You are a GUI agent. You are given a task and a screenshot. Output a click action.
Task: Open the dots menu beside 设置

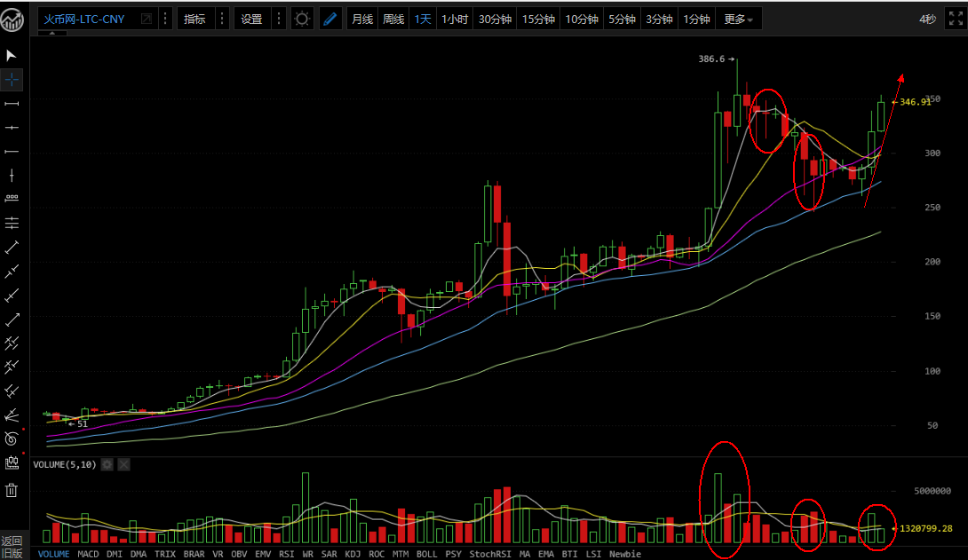click(x=279, y=20)
